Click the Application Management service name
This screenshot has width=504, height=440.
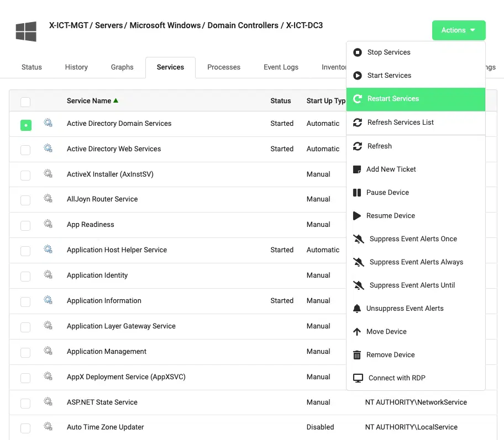[107, 351]
